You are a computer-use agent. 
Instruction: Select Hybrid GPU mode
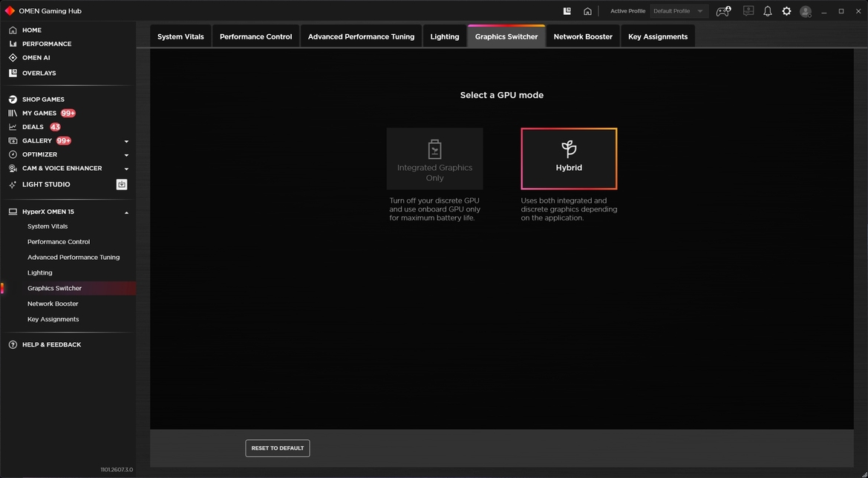(569, 159)
